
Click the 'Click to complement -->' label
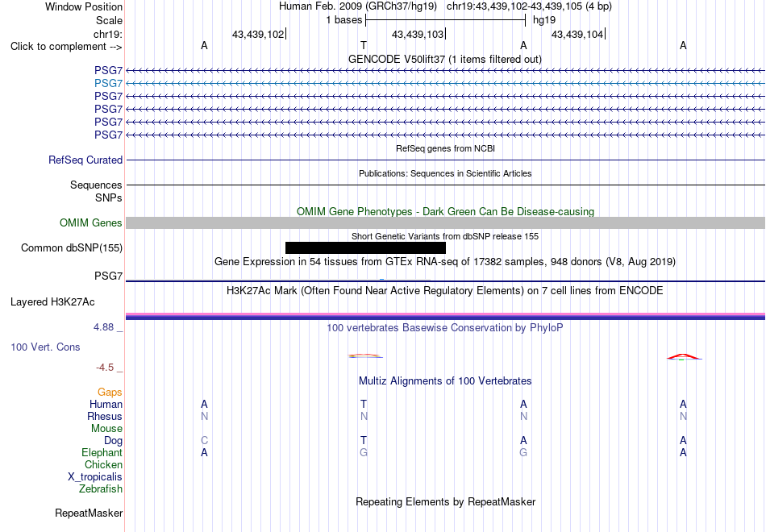click(x=66, y=47)
